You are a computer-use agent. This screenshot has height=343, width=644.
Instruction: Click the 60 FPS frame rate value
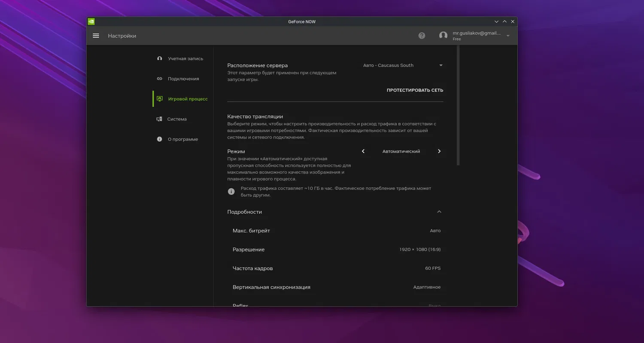tap(433, 268)
